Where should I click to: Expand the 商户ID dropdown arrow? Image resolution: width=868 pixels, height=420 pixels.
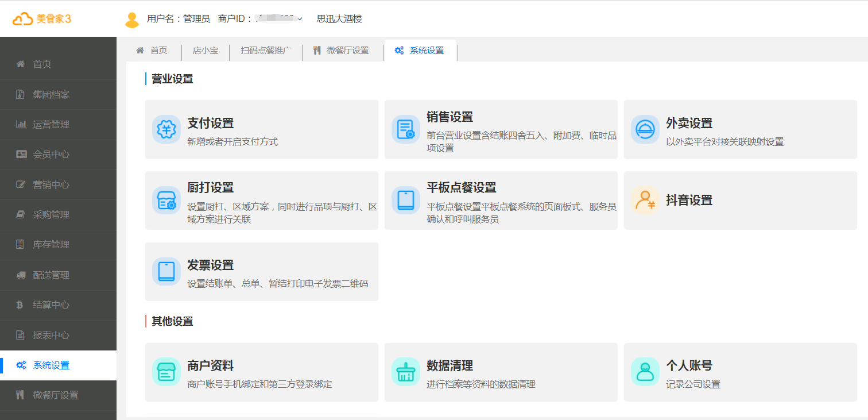point(300,18)
